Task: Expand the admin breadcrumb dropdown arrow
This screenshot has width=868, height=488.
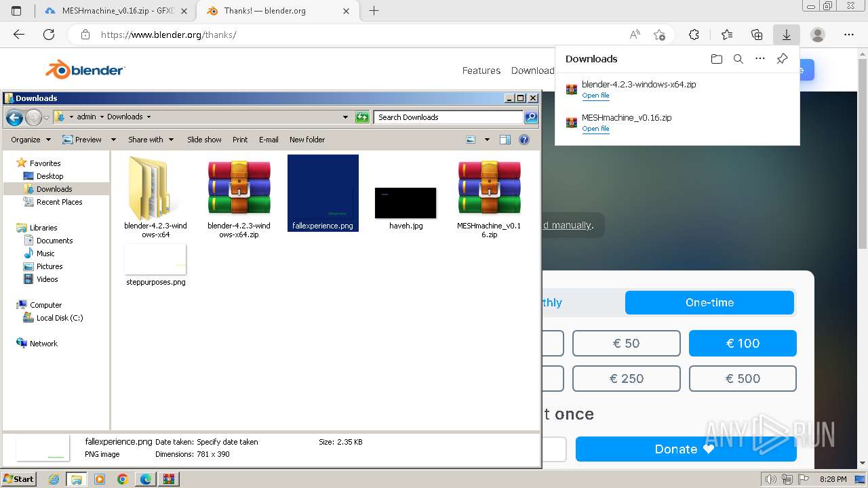Action: [x=102, y=117]
